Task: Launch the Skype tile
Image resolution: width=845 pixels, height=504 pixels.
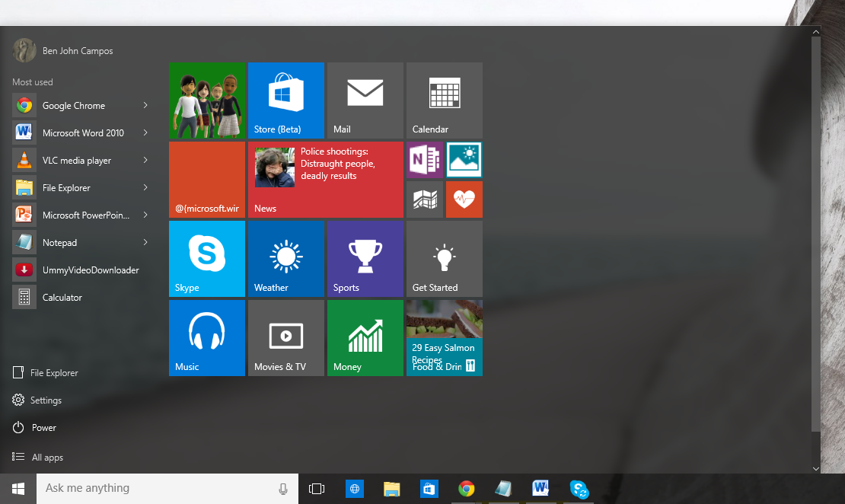Action: click(x=207, y=259)
